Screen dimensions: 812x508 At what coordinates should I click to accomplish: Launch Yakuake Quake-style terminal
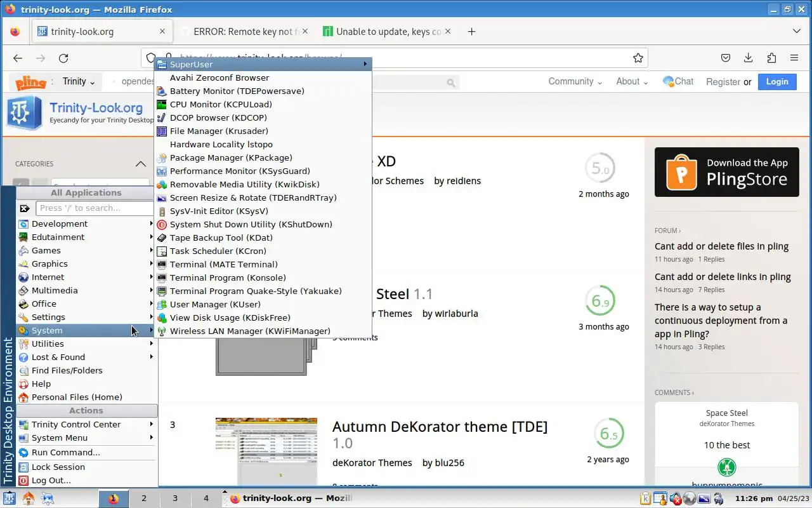(x=263, y=291)
